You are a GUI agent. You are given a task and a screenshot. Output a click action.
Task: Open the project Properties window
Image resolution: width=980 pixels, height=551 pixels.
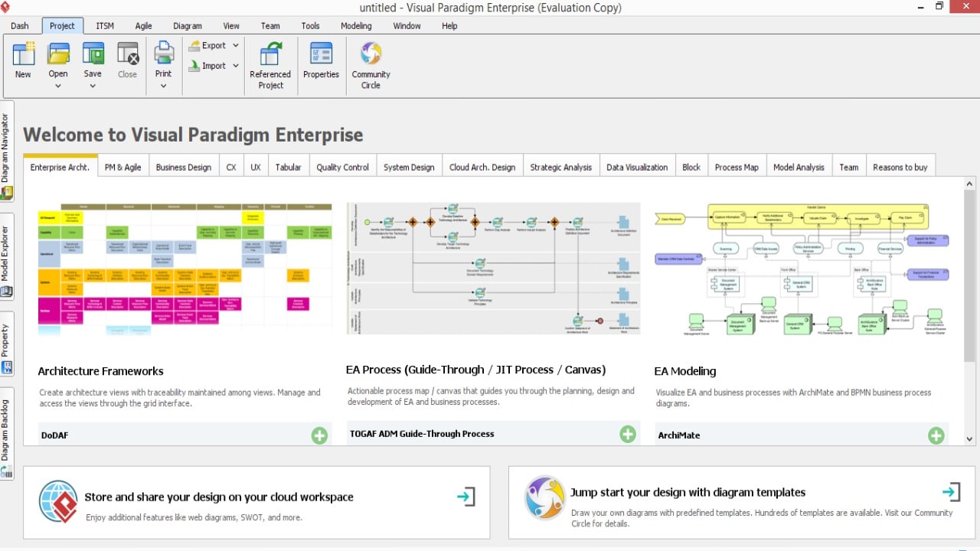[x=320, y=61]
